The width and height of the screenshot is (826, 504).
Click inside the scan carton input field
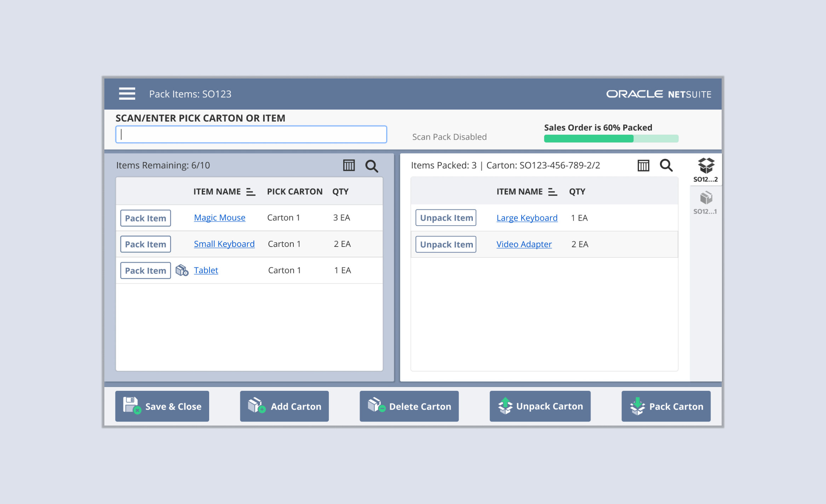click(x=251, y=134)
